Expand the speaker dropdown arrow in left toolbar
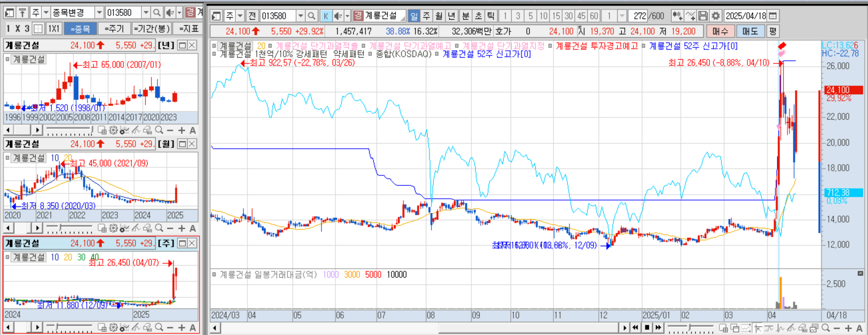Screen dimensions: 868x335 [x=179, y=12]
